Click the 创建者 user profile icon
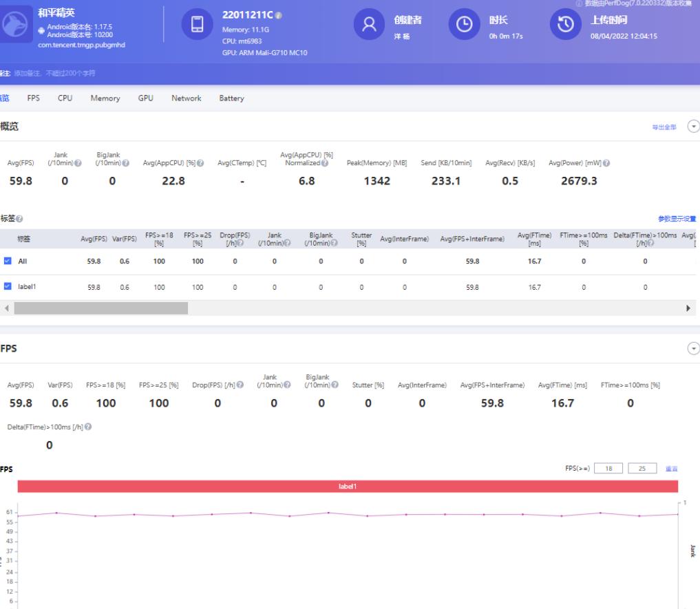 pos(369,25)
